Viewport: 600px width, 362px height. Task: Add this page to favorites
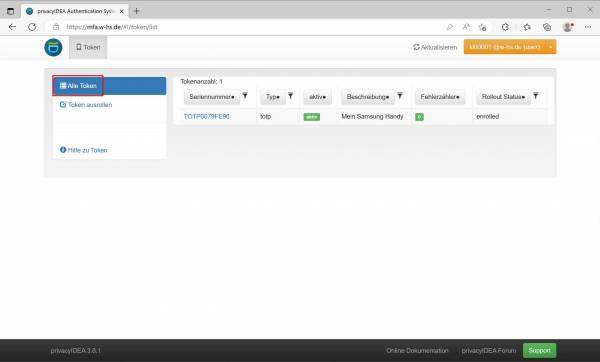point(482,27)
